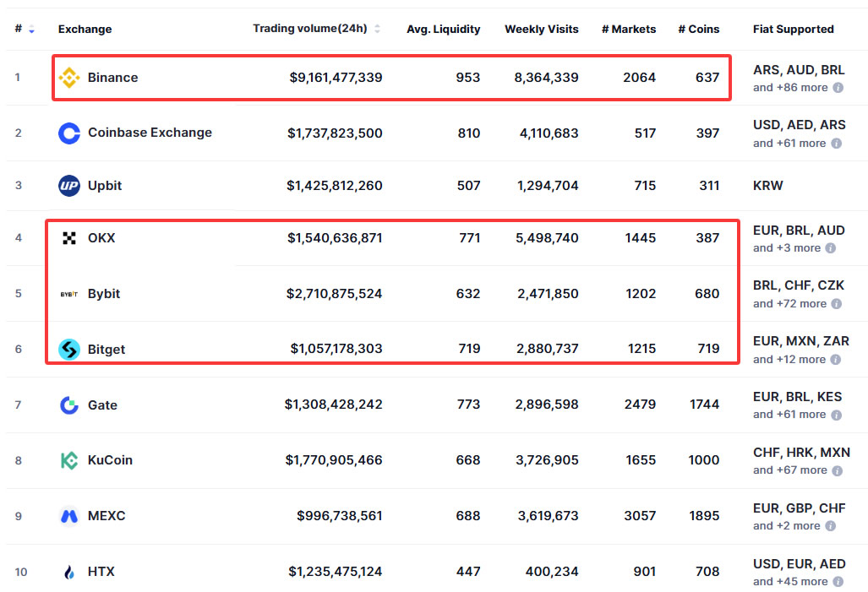Show info for Bybit's +72 more fiats
This screenshot has height=592, width=868.
[838, 304]
